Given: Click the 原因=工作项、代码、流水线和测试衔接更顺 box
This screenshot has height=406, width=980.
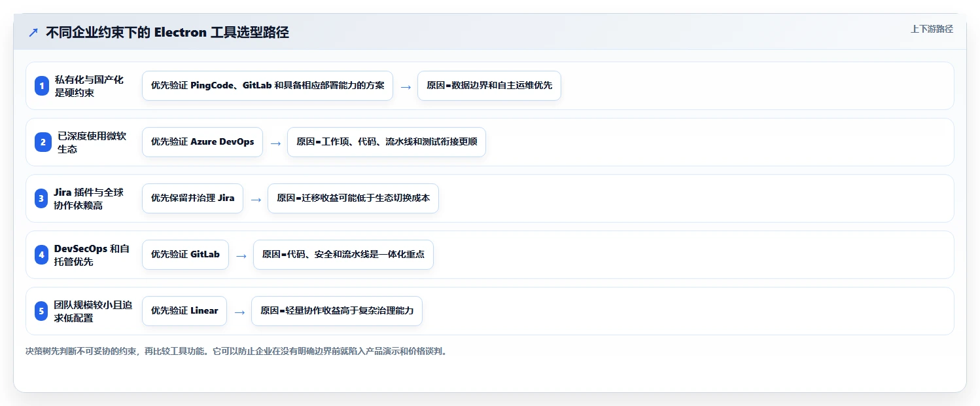Looking at the screenshot, I should tap(387, 142).
